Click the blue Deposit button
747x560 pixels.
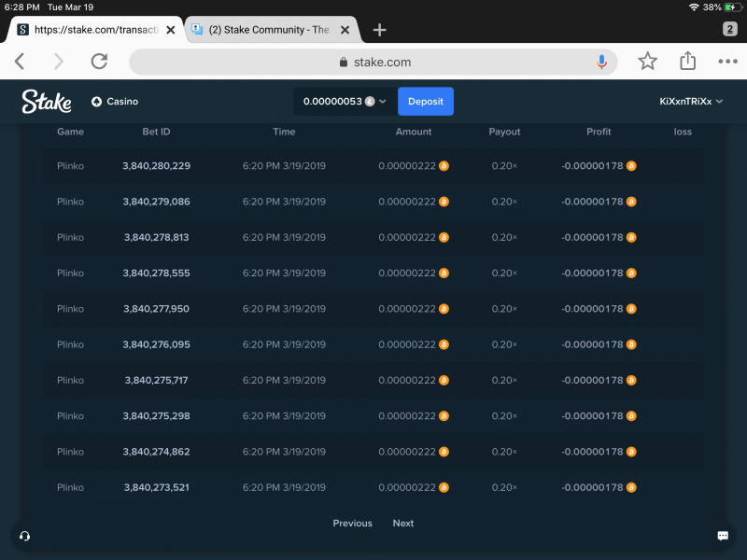tap(426, 102)
